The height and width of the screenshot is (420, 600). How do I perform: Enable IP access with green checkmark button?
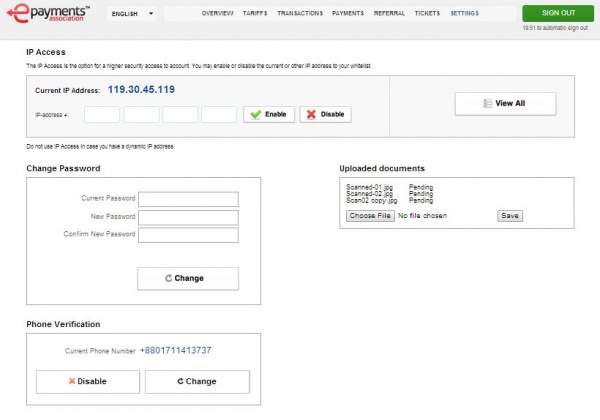pos(269,115)
